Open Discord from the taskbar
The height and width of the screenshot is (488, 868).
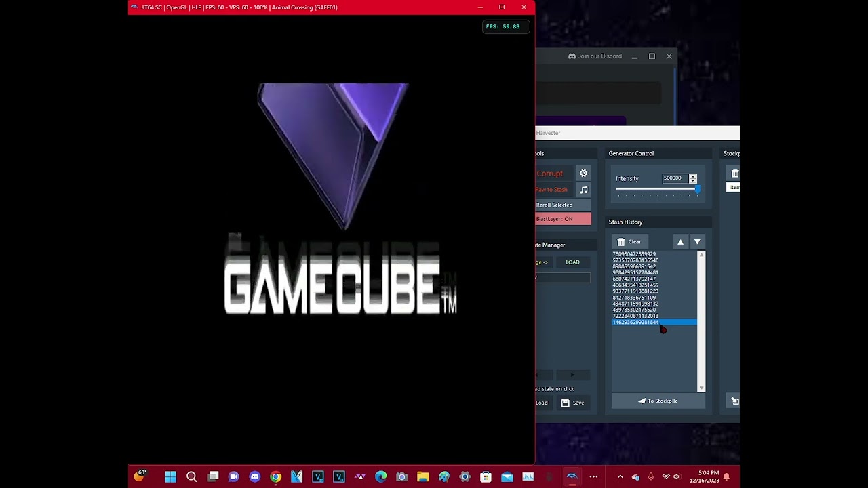click(x=255, y=477)
